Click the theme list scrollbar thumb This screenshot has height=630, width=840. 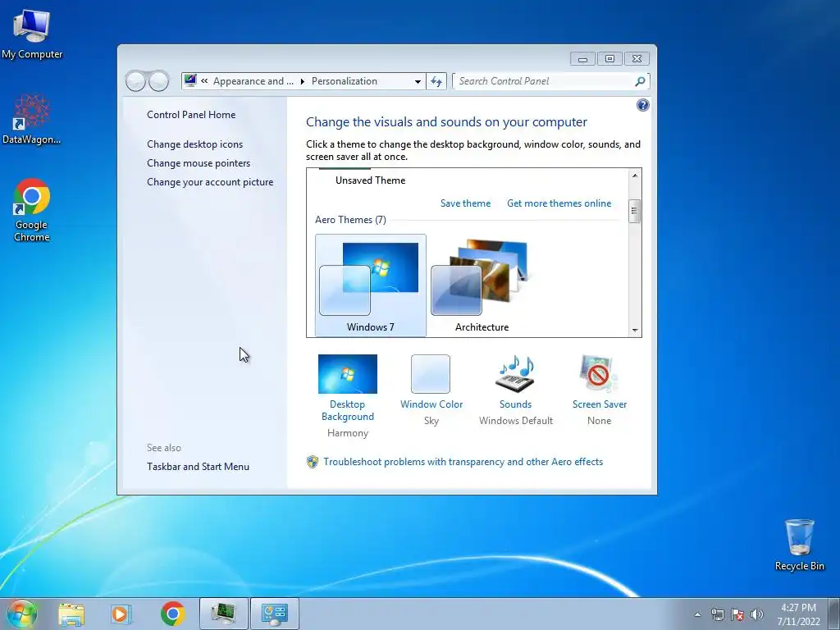pyautogui.click(x=635, y=211)
